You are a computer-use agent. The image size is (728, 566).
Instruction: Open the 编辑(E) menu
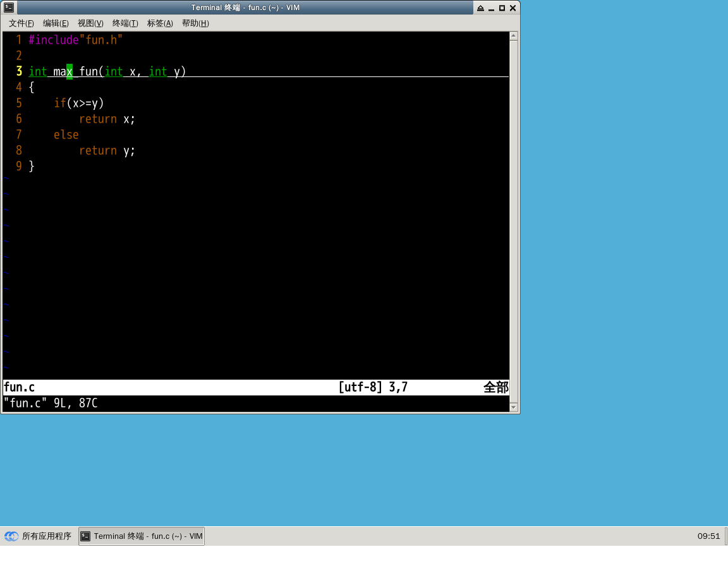[56, 23]
